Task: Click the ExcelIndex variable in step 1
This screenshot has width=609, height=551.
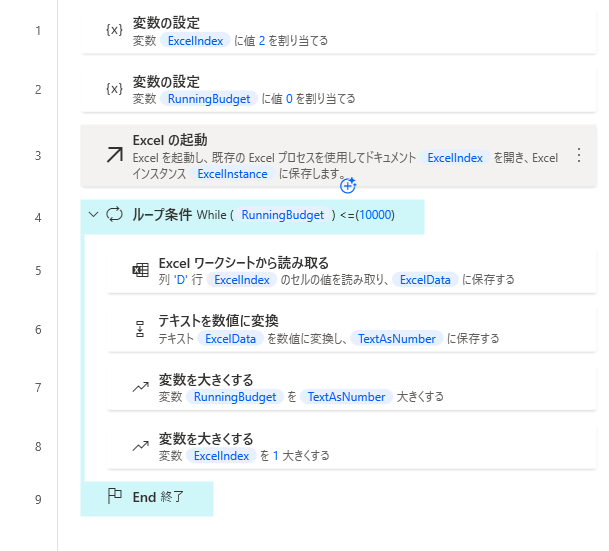Action: pos(195,41)
